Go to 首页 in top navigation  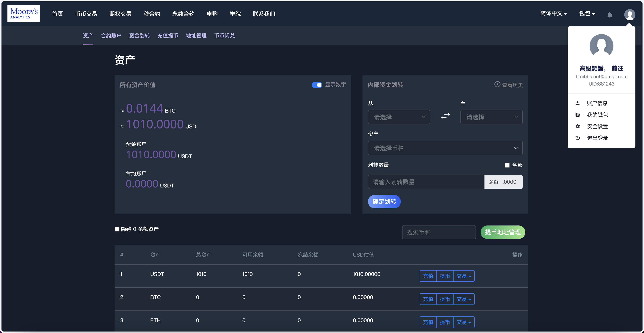pos(57,14)
